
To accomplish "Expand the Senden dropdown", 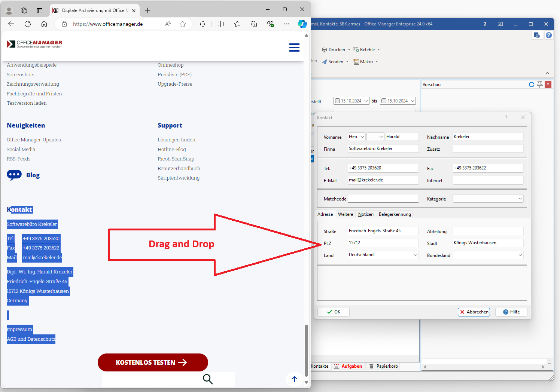I will 347,62.
